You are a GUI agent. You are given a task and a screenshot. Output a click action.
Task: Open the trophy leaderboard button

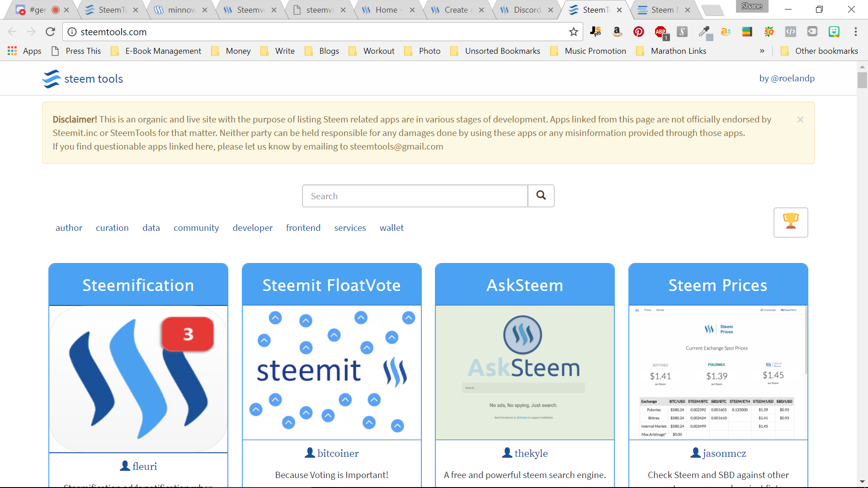point(791,222)
